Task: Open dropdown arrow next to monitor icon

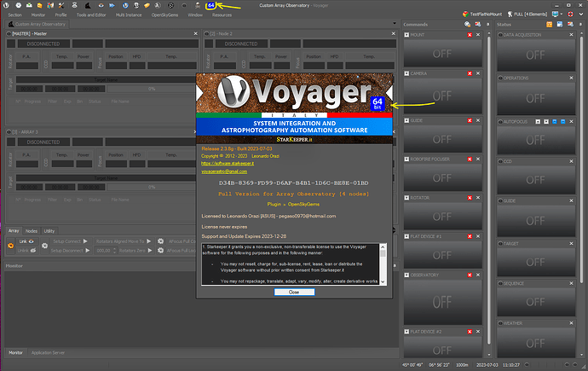Action: click(x=562, y=14)
